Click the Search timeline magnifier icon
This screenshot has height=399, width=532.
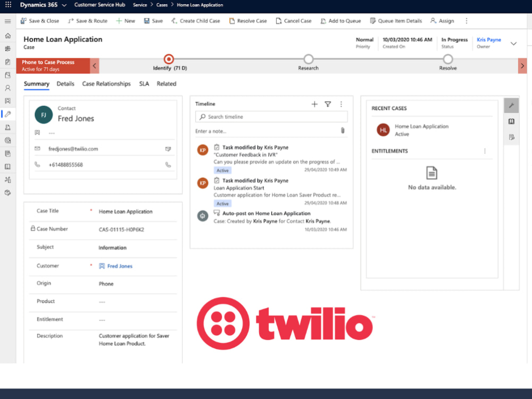click(203, 116)
